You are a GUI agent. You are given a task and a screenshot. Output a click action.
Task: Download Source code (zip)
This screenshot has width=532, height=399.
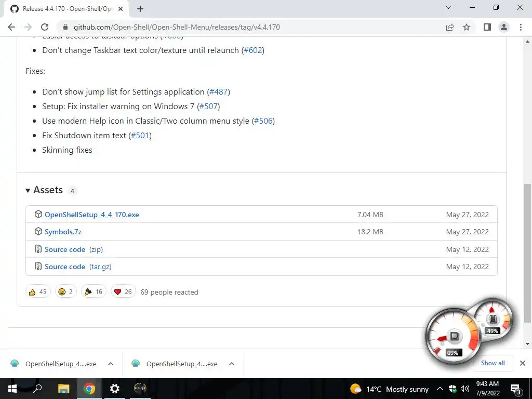tap(74, 250)
